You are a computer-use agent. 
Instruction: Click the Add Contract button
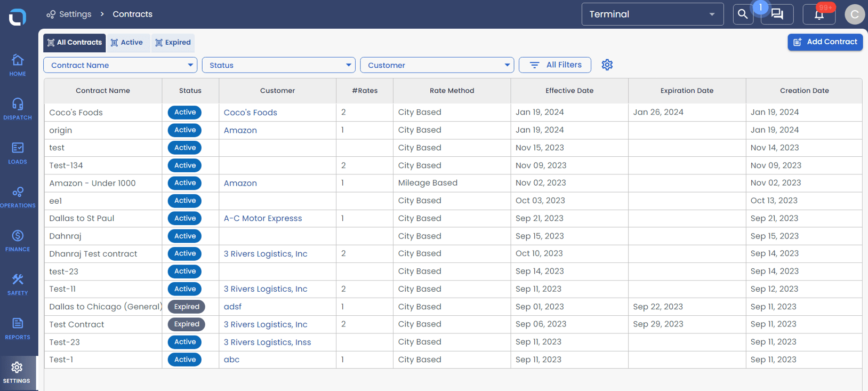coord(825,42)
